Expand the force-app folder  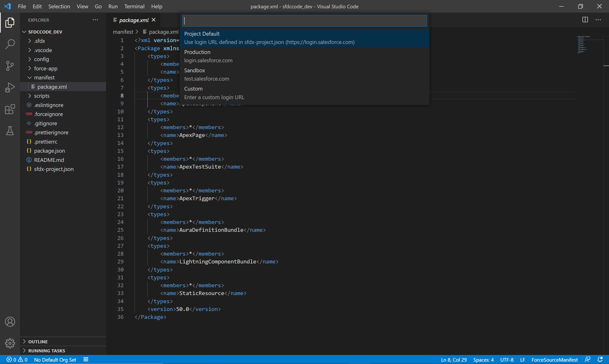pos(46,68)
